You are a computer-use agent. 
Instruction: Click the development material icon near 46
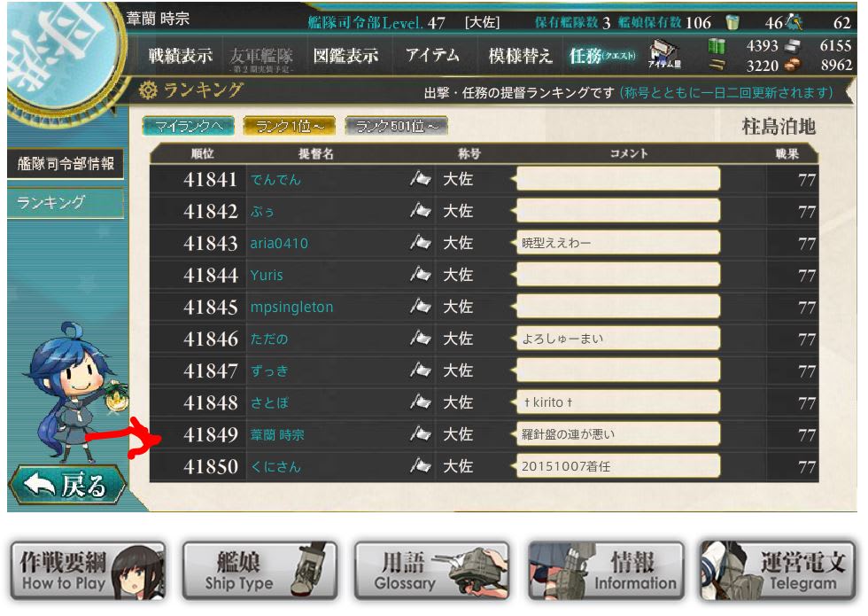[795, 22]
